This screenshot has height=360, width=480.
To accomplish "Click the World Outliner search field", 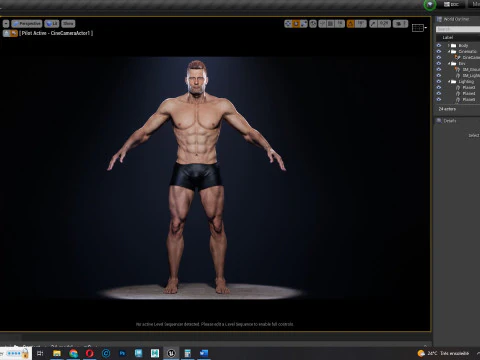I will coord(458,29).
